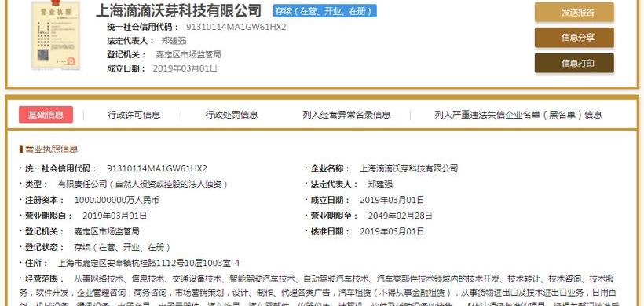Open the business license thumbnail image

(56, 35)
